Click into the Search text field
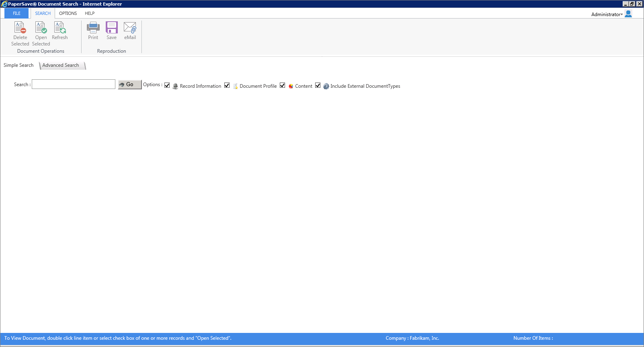Viewport: 644px width, 347px height. coord(74,84)
